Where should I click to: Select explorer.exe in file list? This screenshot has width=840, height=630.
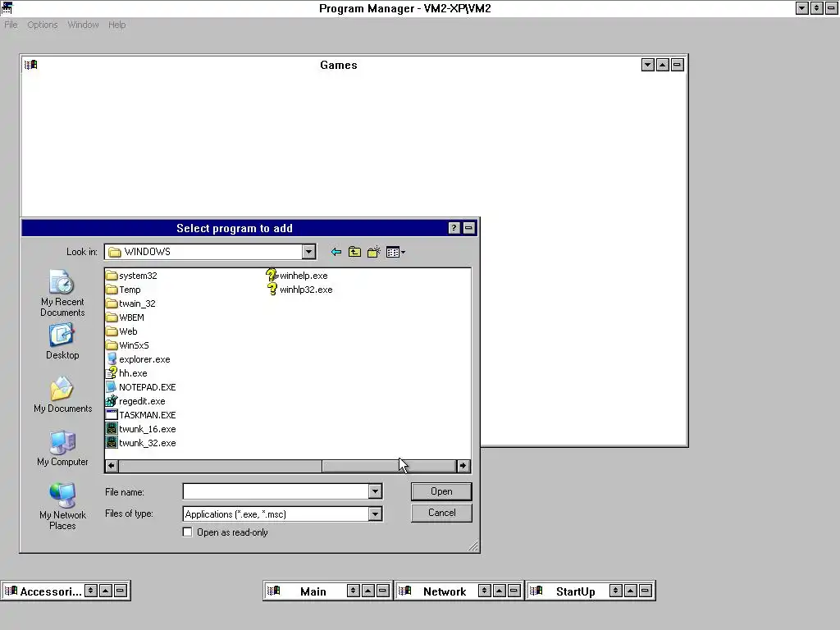138,359
